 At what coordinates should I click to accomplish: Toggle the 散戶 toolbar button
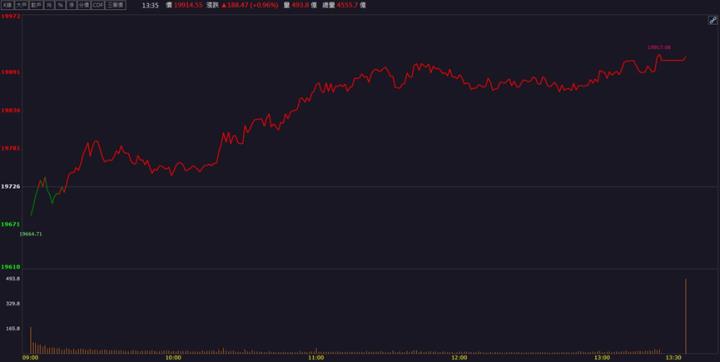[36, 5]
